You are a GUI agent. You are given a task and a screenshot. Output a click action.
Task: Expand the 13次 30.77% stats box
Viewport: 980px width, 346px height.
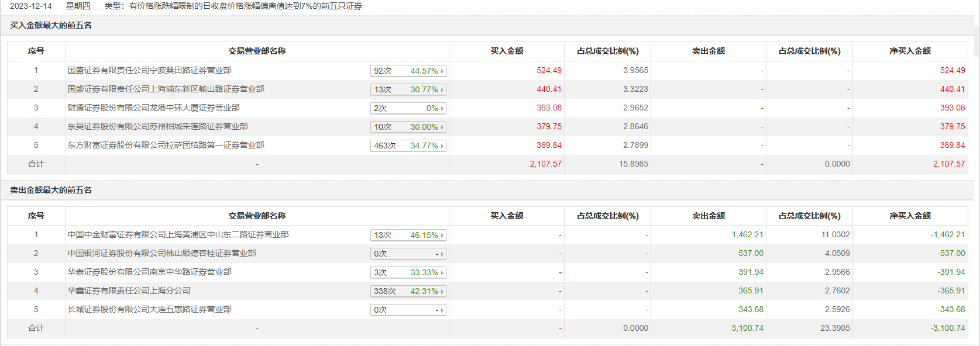(x=408, y=89)
